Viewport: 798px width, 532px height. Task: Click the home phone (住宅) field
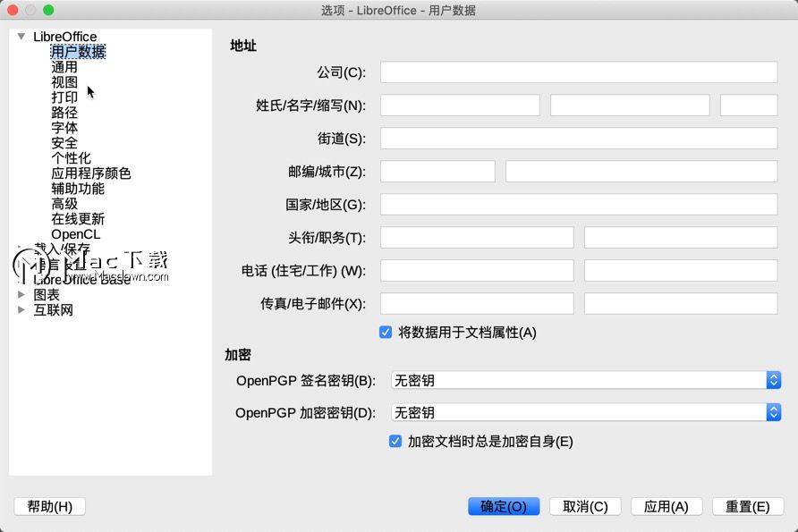coord(477,271)
